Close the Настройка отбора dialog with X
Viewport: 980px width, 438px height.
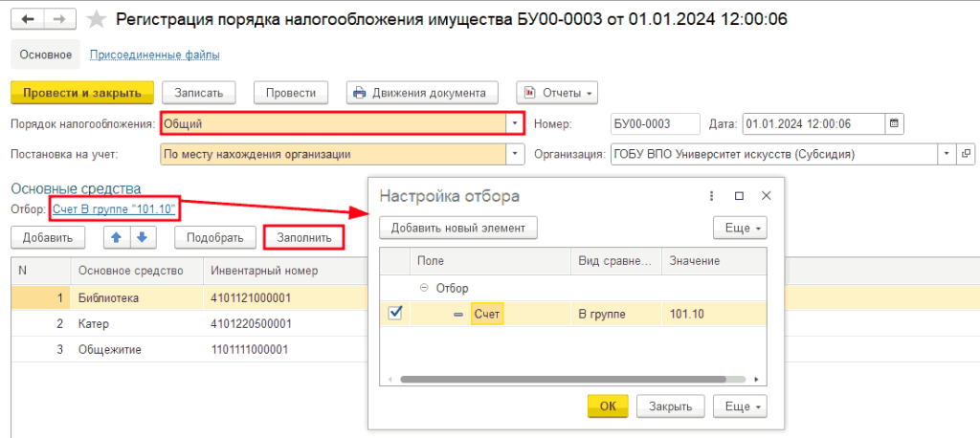click(x=767, y=196)
